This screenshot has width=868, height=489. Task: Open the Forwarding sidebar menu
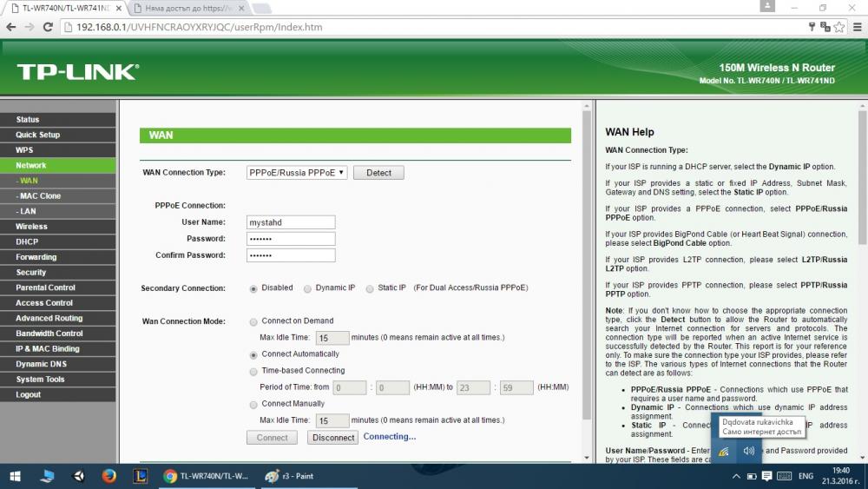click(x=58, y=257)
